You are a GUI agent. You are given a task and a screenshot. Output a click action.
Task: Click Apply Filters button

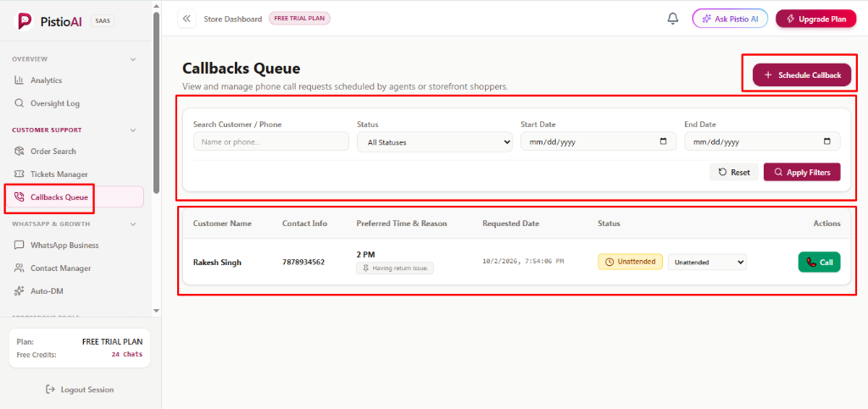click(802, 172)
